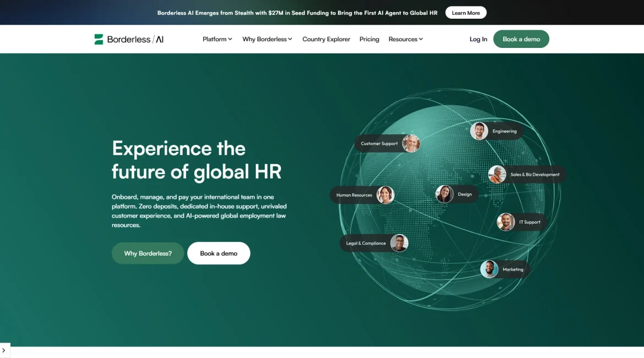644x358 pixels.
Task: Click Book a demo in the navigation bar
Action: (521, 39)
